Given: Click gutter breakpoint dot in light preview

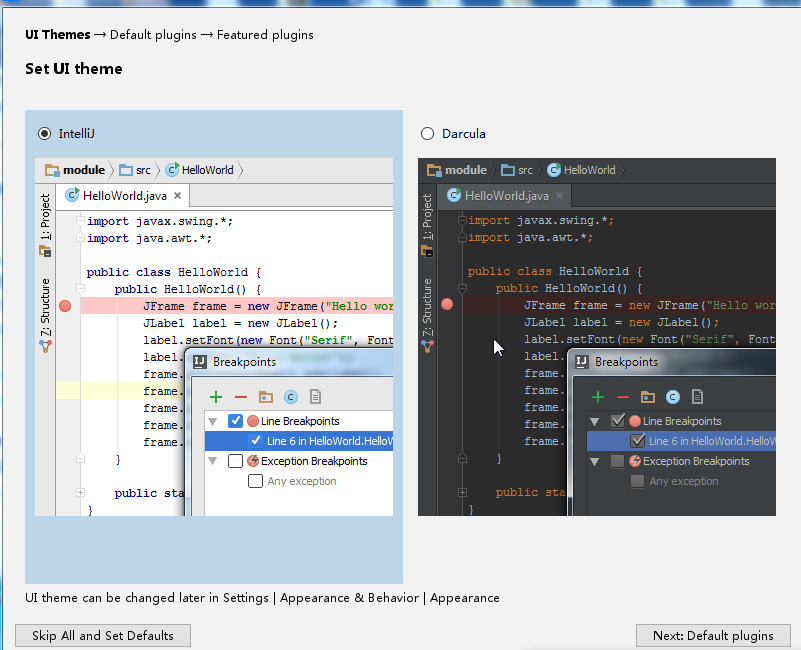Looking at the screenshot, I should point(65,306).
